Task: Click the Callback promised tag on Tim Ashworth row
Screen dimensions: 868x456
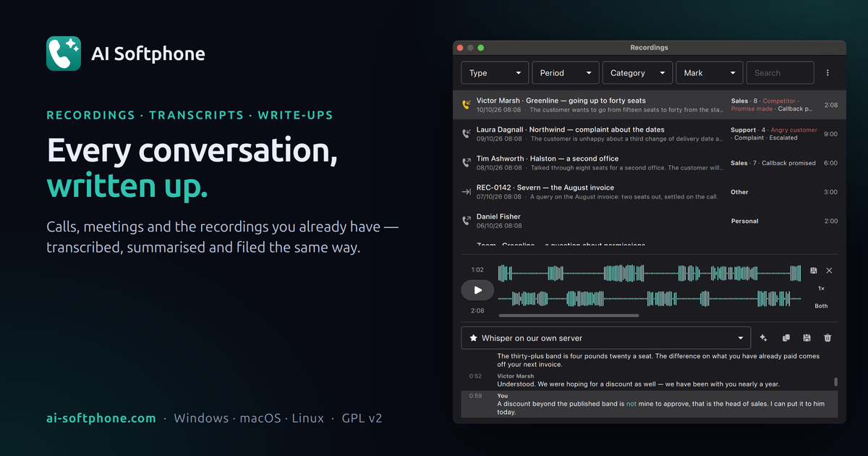Action: (x=788, y=163)
